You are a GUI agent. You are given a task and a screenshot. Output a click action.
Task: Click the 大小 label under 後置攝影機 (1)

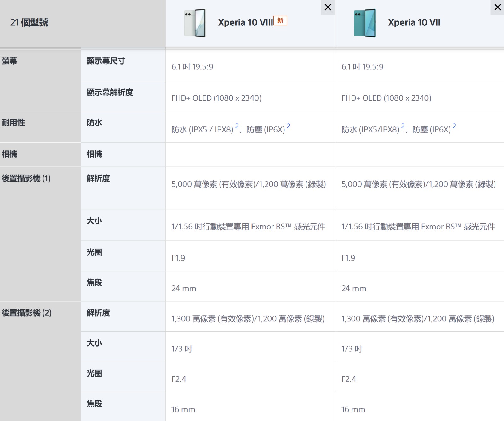(x=94, y=221)
